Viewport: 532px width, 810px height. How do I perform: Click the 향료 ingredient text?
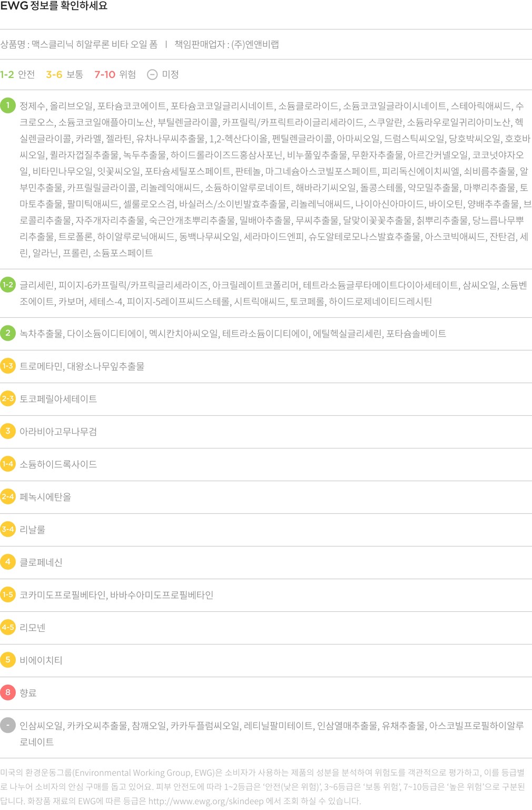pos(28,693)
